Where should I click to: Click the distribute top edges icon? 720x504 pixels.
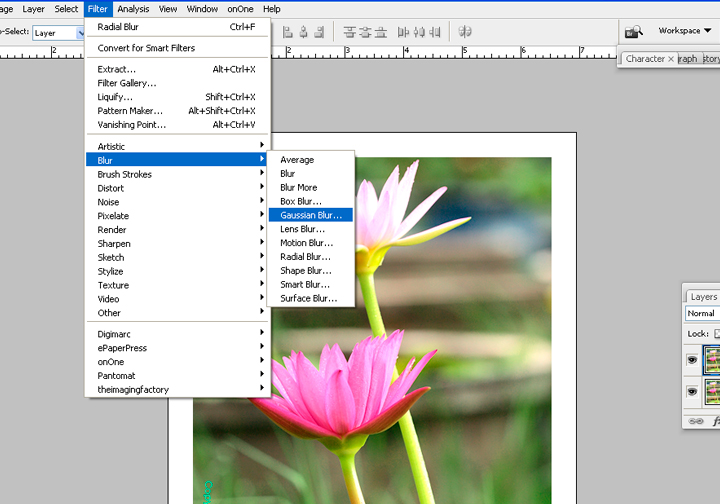pyautogui.click(x=350, y=32)
